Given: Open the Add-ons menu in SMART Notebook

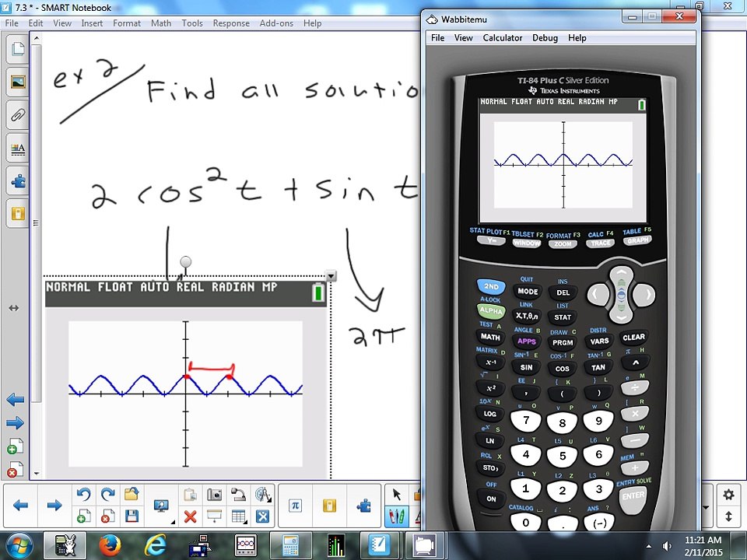Looking at the screenshot, I should click(276, 23).
